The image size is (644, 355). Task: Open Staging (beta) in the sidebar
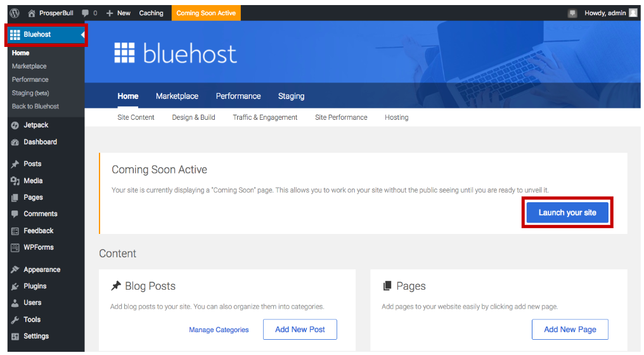[x=30, y=93]
